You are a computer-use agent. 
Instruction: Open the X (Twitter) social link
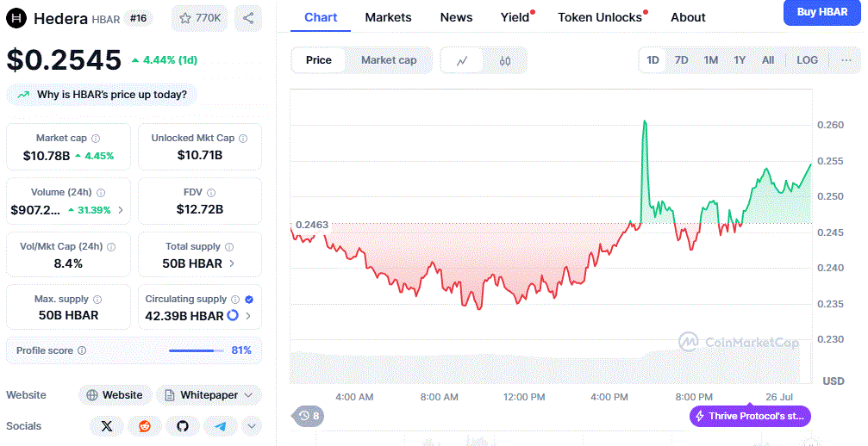pos(106,426)
